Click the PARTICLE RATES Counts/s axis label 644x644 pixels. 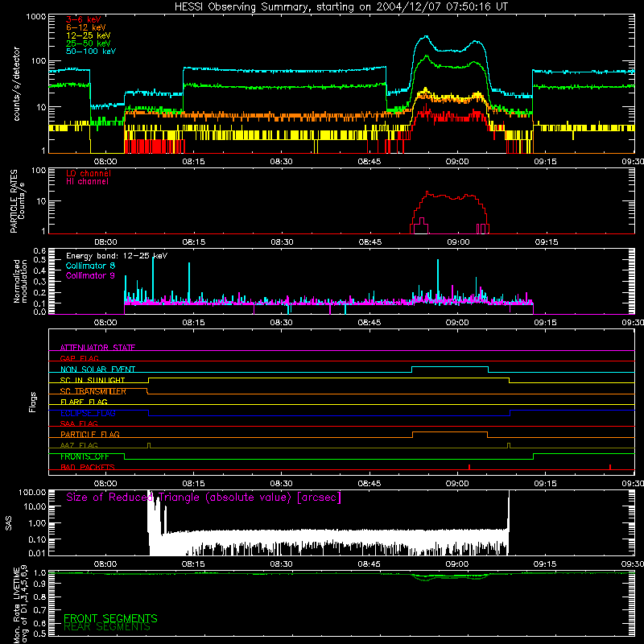(18, 201)
